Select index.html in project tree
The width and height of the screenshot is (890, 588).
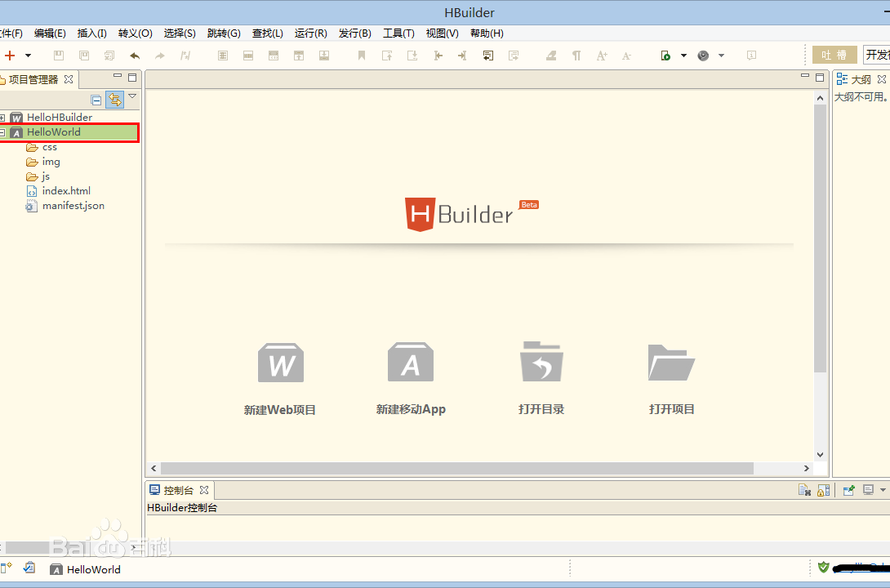click(66, 191)
